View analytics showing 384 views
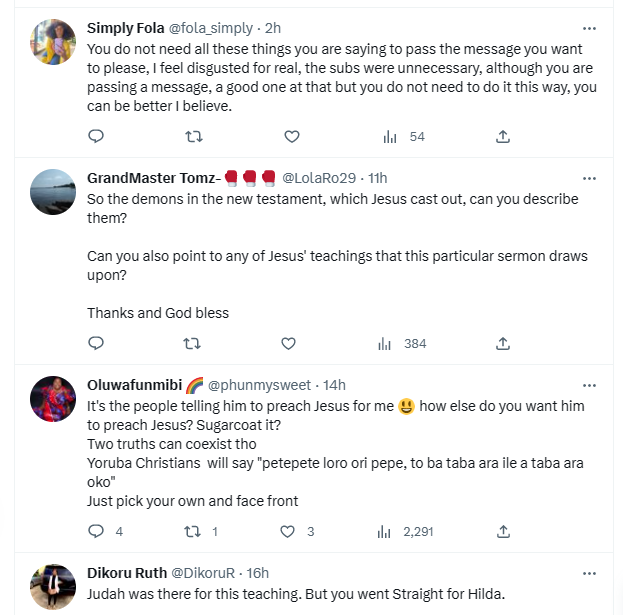 pos(403,344)
